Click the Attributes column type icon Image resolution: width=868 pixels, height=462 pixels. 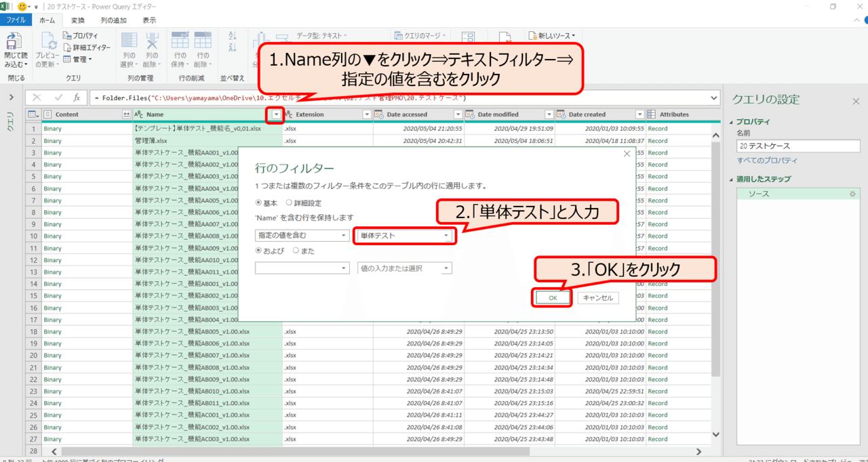[652, 114]
